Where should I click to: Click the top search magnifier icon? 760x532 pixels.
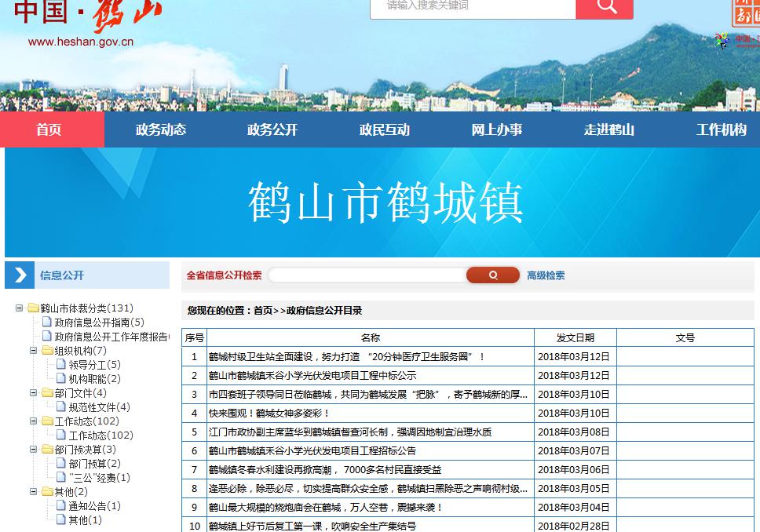[604, 9]
